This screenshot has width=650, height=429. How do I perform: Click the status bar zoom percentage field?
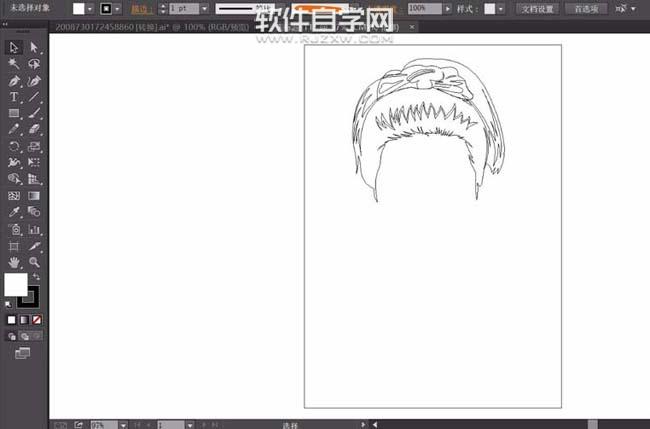click(104, 425)
